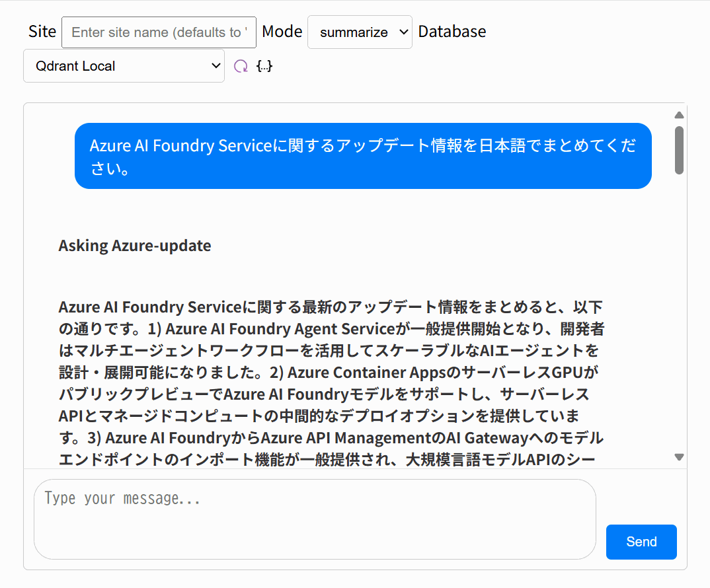The image size is (710, 588).
Task: Click the Database label
Action: (x=452, y=32)
